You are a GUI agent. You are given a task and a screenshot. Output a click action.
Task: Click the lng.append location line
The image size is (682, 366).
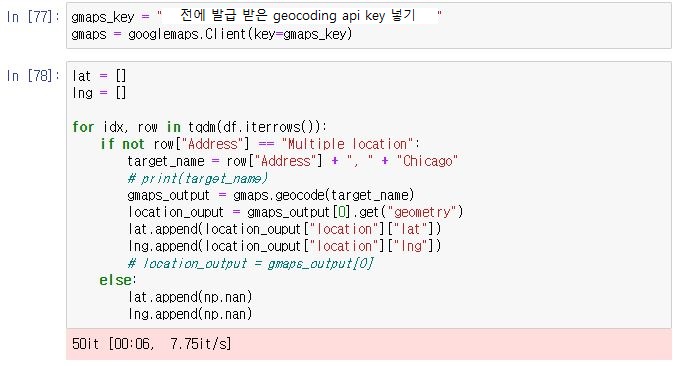coord(285,246)
